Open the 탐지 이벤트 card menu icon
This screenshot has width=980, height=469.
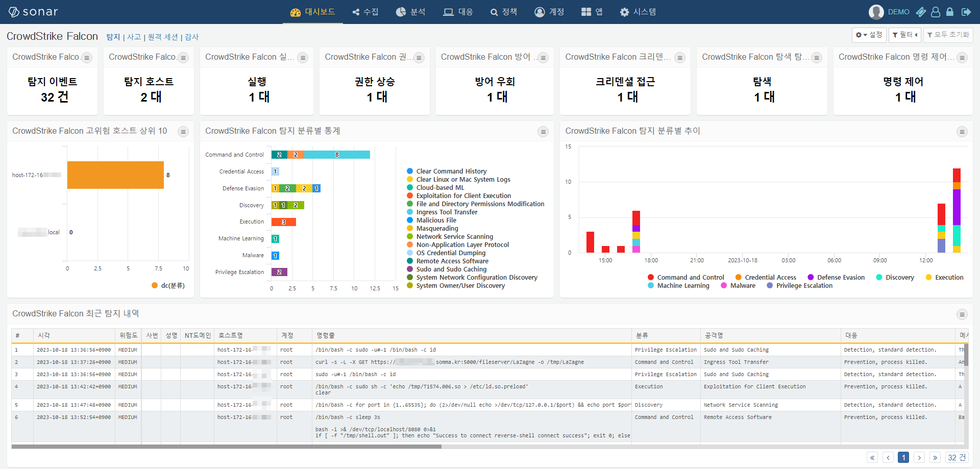87,58
